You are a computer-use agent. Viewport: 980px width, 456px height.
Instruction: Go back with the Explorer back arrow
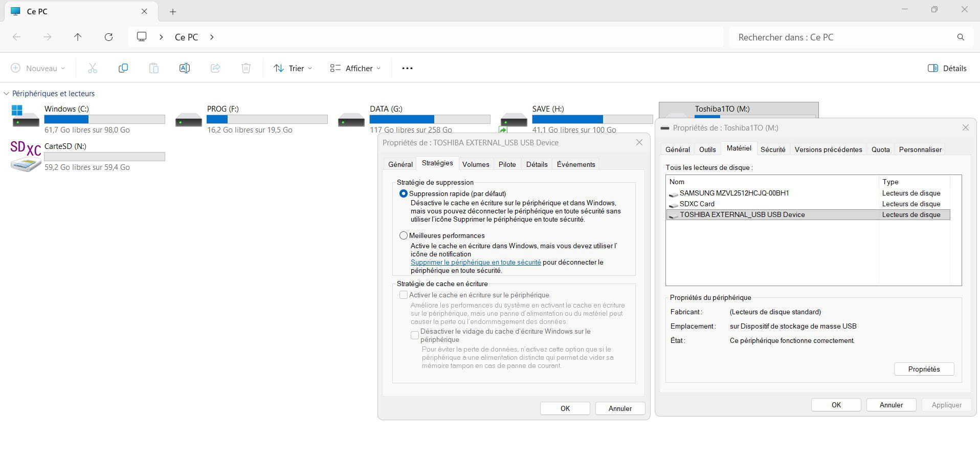click(16, 37)
